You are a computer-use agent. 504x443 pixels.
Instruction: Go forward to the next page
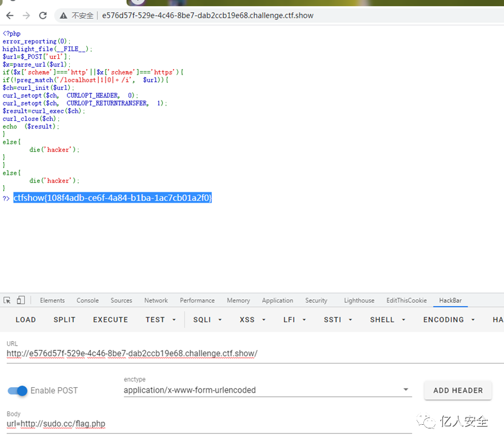[x=26, y=15]
